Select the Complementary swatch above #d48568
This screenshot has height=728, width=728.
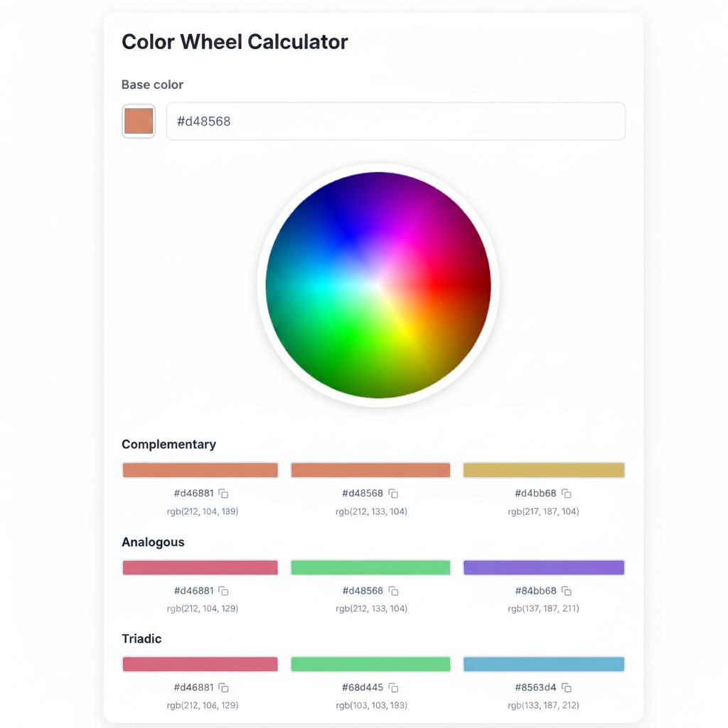370,470
